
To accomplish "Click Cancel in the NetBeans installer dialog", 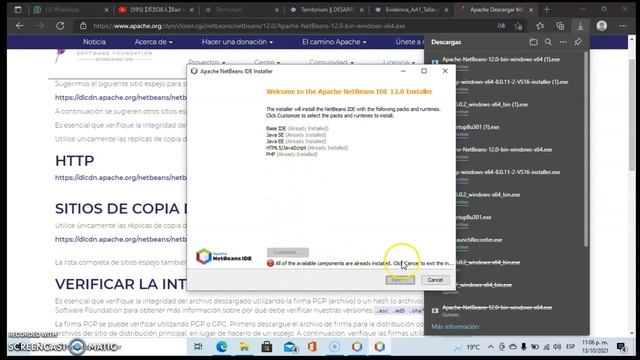I will pyautogui.click(x=435, y=280).
